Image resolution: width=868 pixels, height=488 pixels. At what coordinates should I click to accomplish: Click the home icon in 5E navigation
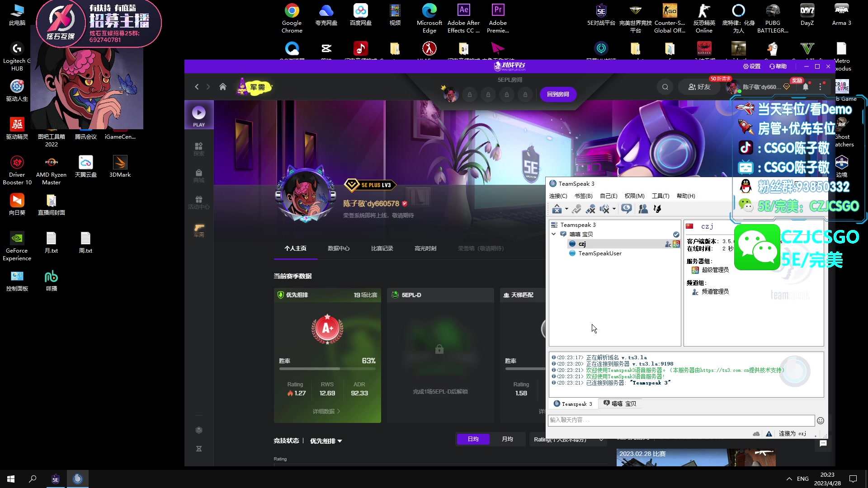(x=222, y=87)
